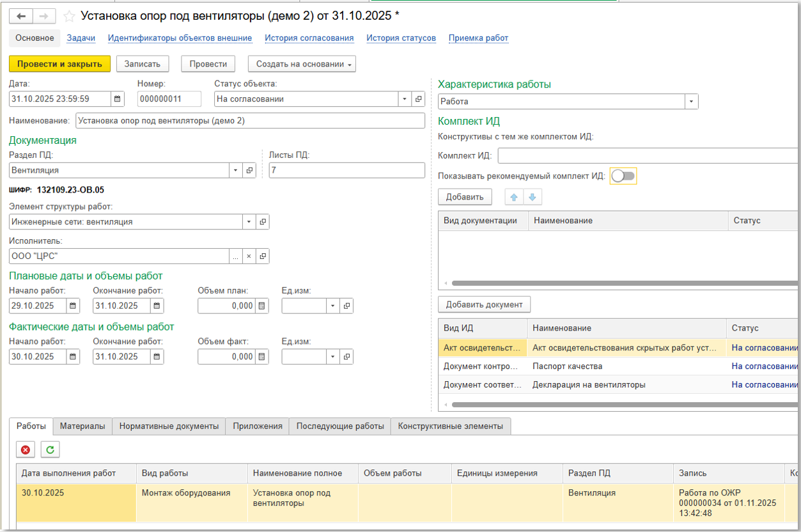This screenshot has width=801, height=532.
Task: Open the Раздел ПД linked record icon
Action: 249,171
